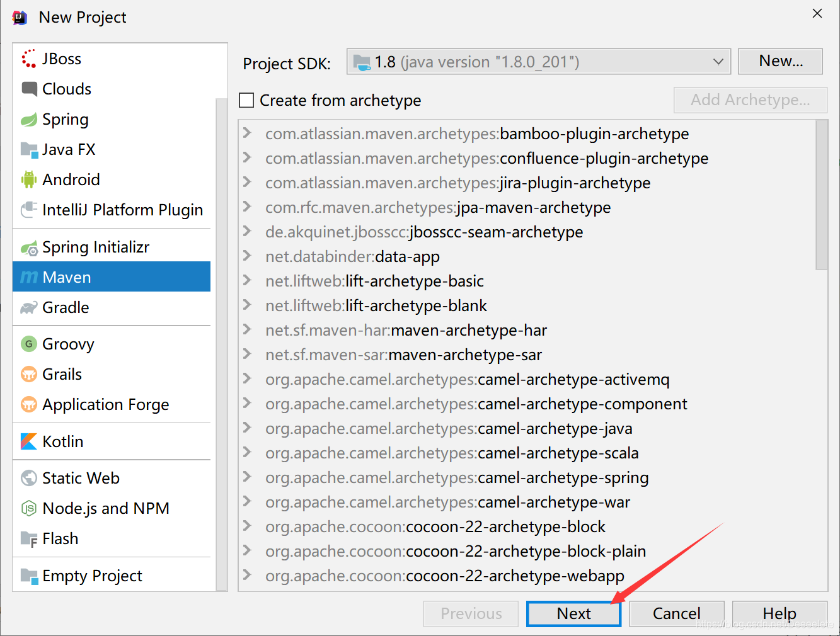Click the Static Web globe icon

(x=29, y=478)
